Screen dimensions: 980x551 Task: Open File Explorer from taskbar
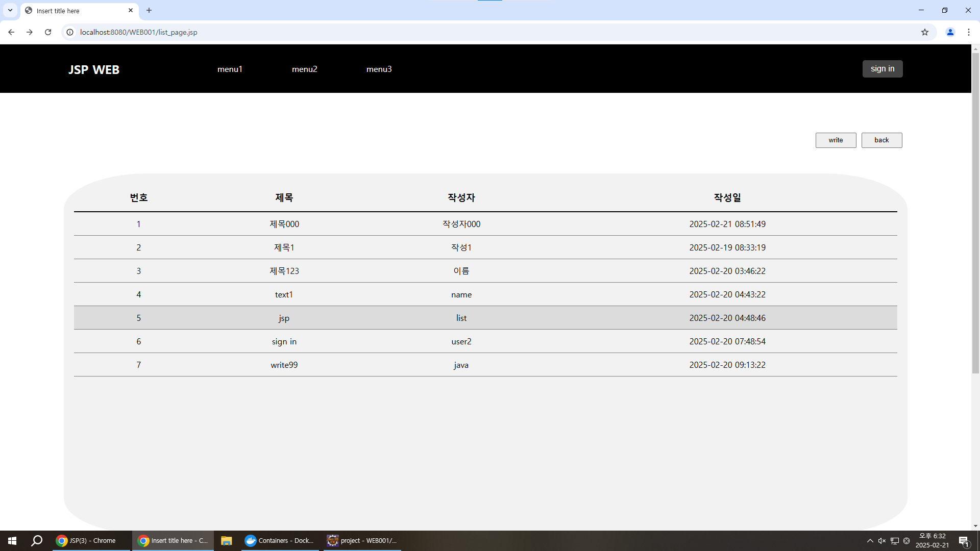[227, 541]
